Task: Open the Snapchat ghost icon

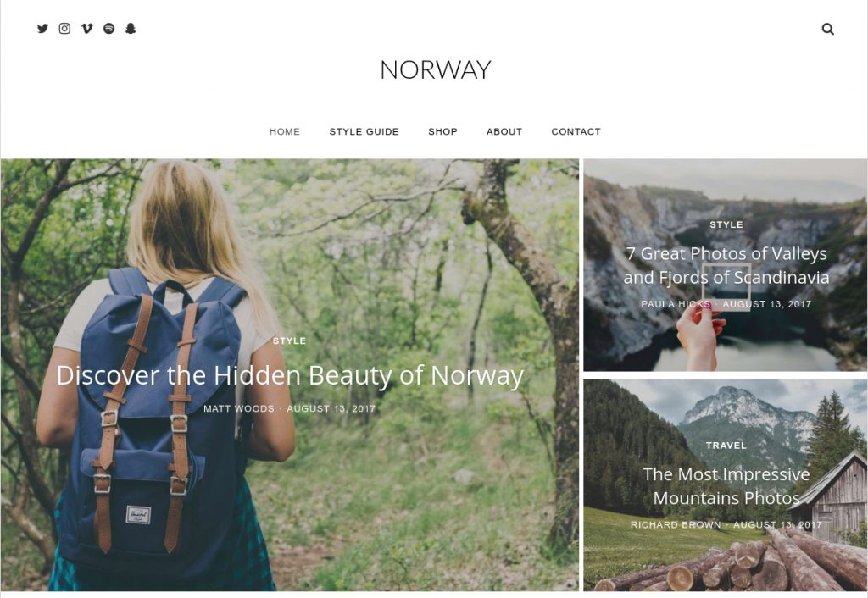Action: tap(131, 29)
